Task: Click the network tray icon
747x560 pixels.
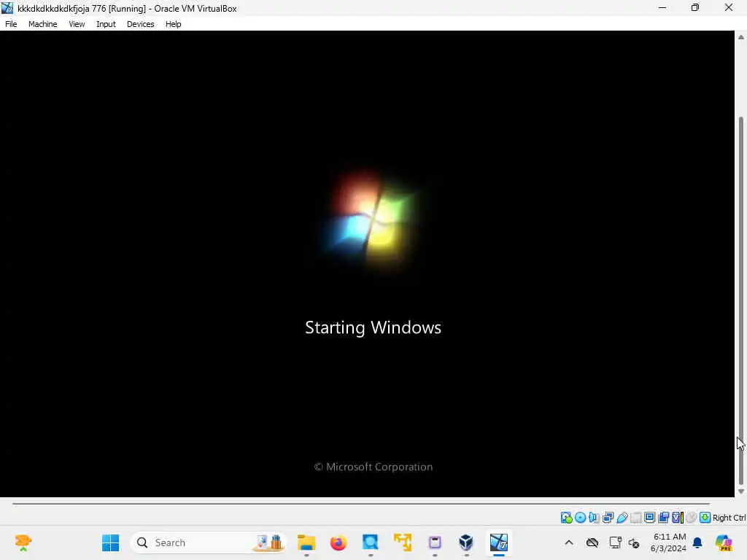Action: coord(615,542)
